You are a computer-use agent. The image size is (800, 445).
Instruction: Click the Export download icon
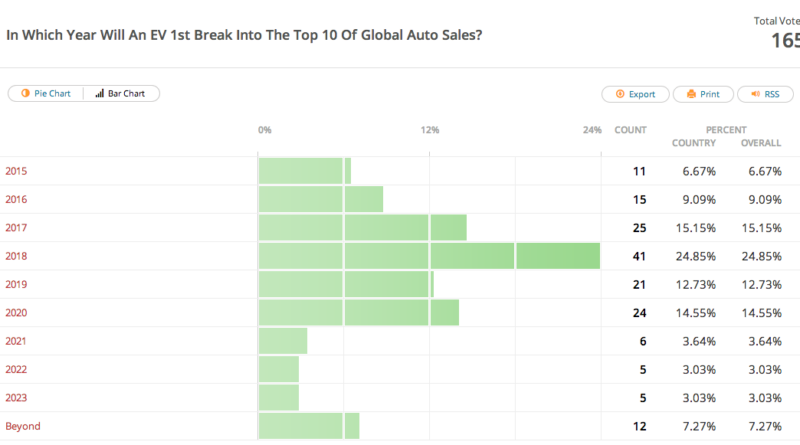pyautogui.click(x=620, y=94)
